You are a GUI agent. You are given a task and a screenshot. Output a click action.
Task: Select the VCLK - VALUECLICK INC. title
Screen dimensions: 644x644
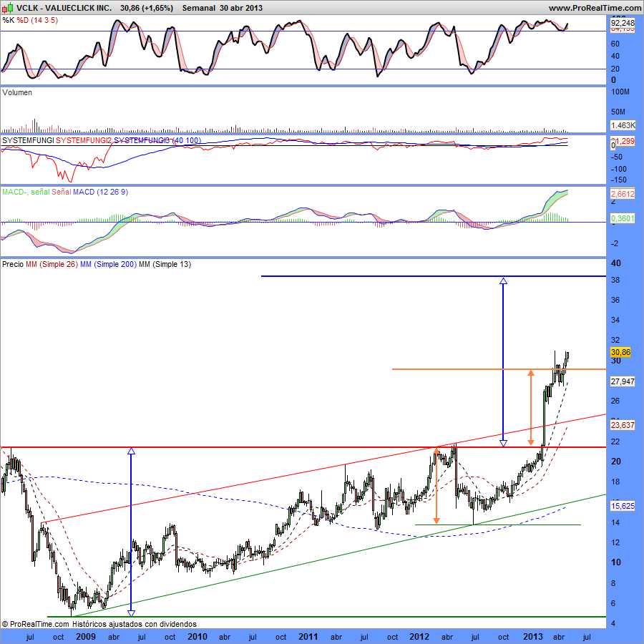[x=64, y=8]
